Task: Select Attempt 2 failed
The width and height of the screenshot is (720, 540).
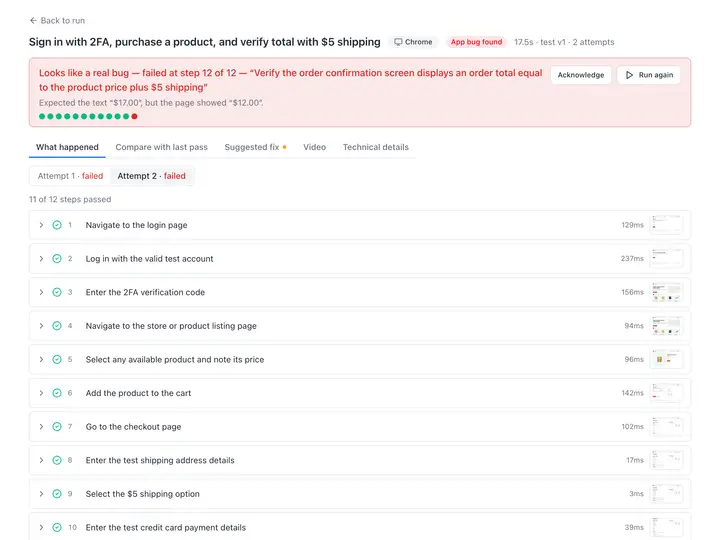Action: pos(152,176)
